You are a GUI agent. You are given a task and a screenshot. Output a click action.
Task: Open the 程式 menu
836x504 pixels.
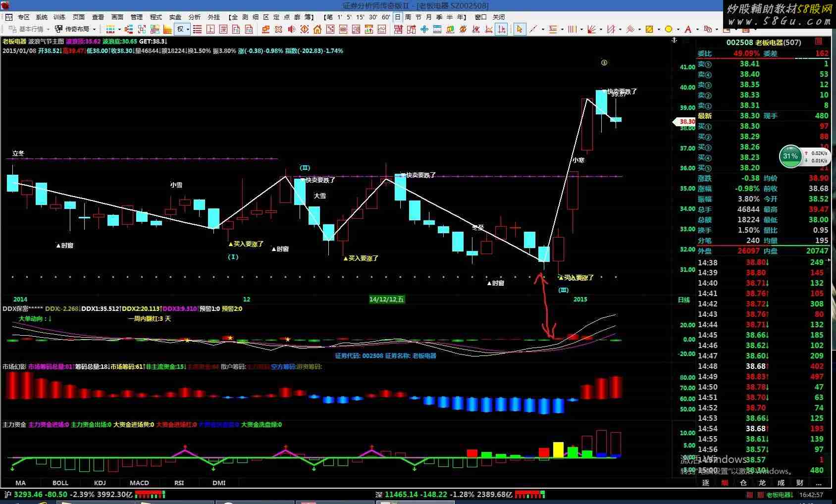(x=156, y=17)
